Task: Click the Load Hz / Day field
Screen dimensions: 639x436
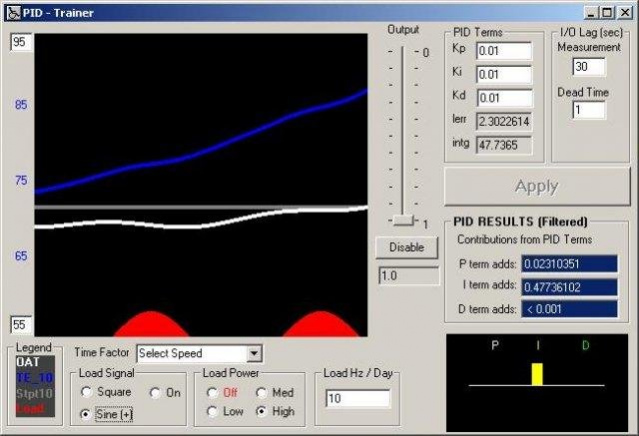Action: pos(357,399)
